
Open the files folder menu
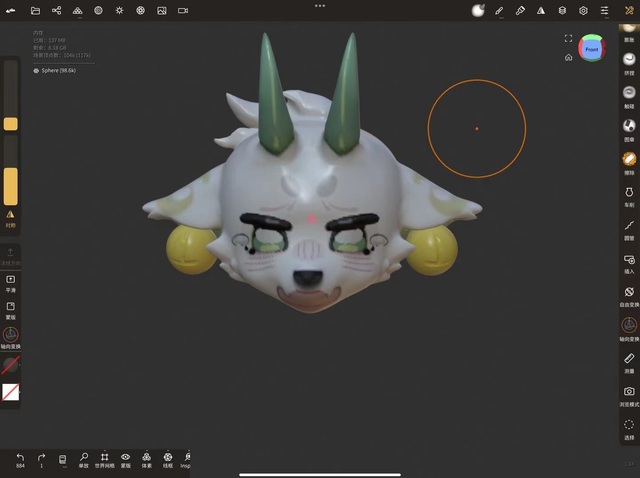(x=35, y=10)
